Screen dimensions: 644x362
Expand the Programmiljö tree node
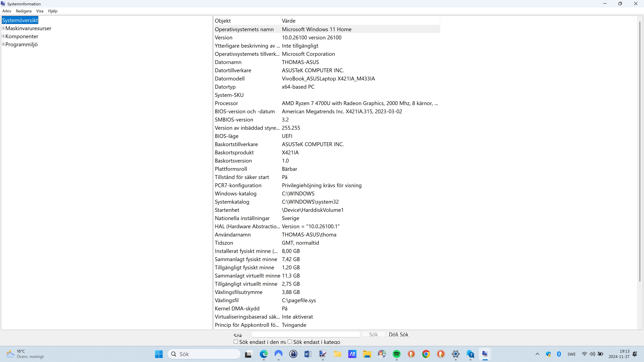4,44
